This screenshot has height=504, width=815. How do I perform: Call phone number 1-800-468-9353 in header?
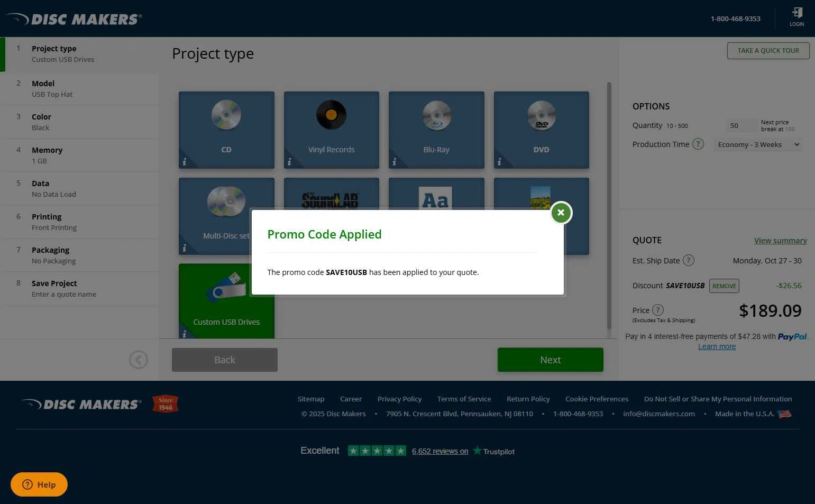click(736, 19)
